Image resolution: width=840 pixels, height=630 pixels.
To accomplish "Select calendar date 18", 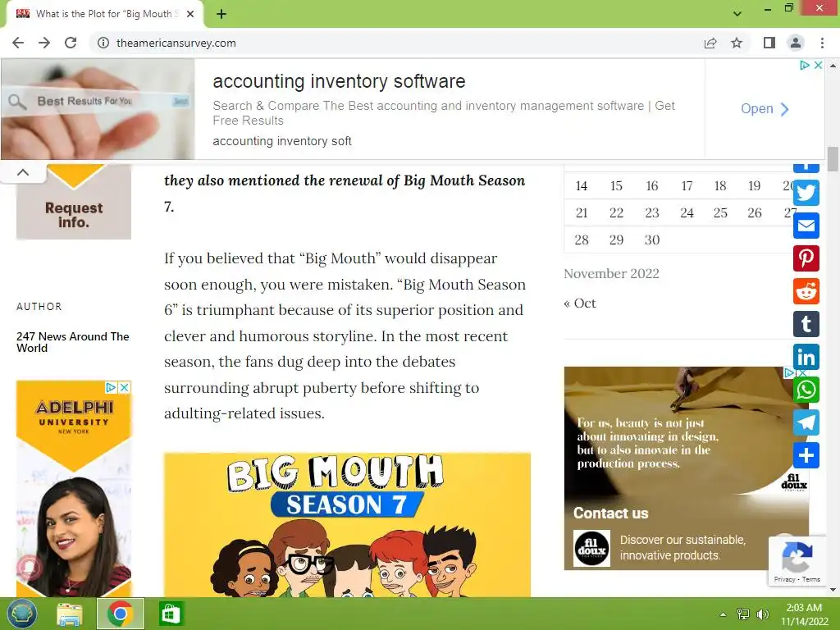I will point(720,186).
